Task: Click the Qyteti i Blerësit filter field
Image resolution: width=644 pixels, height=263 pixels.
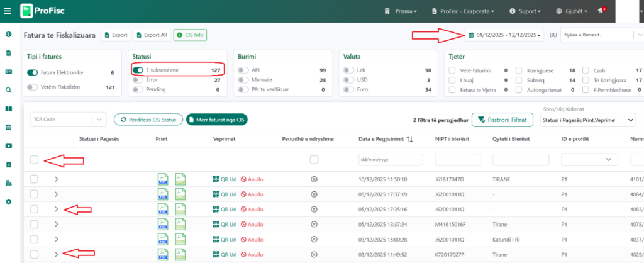Action: [521, 159]
